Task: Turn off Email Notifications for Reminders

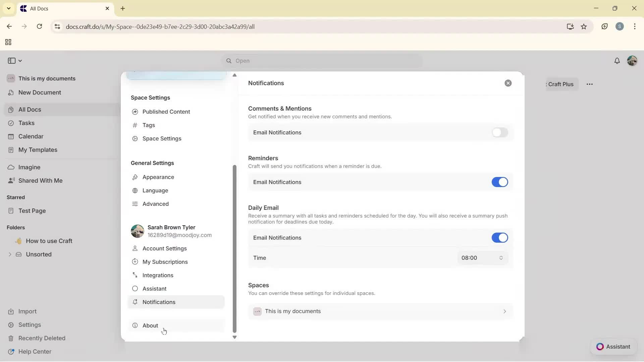Action: coord(500,182)
